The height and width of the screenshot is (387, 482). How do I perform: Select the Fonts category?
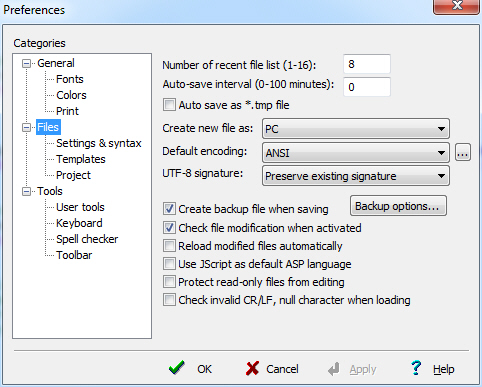70,79
